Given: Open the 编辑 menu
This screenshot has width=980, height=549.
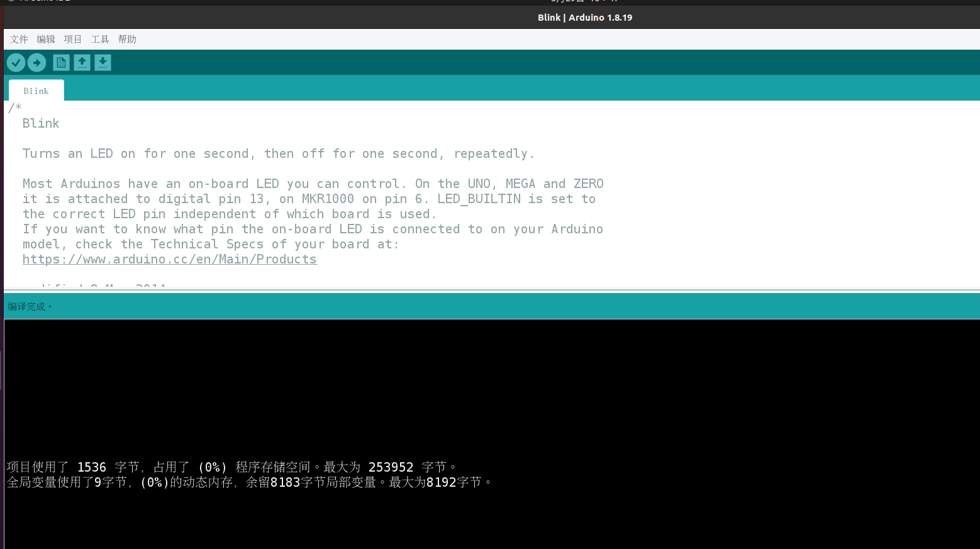Looking at the screenshot, I should [x=45, y=39].
